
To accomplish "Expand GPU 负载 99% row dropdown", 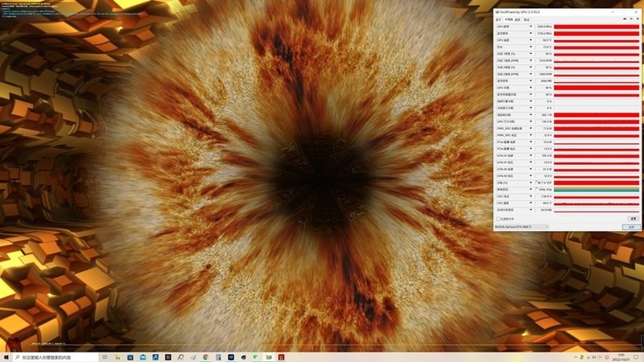I will pos(530,88).
